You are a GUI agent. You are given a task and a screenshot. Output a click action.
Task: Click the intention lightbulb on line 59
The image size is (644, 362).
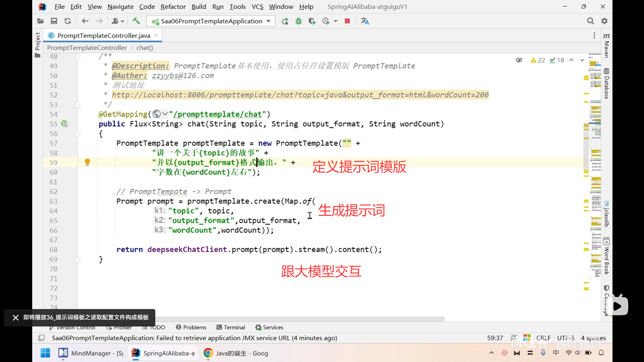(x=87, y=162)
